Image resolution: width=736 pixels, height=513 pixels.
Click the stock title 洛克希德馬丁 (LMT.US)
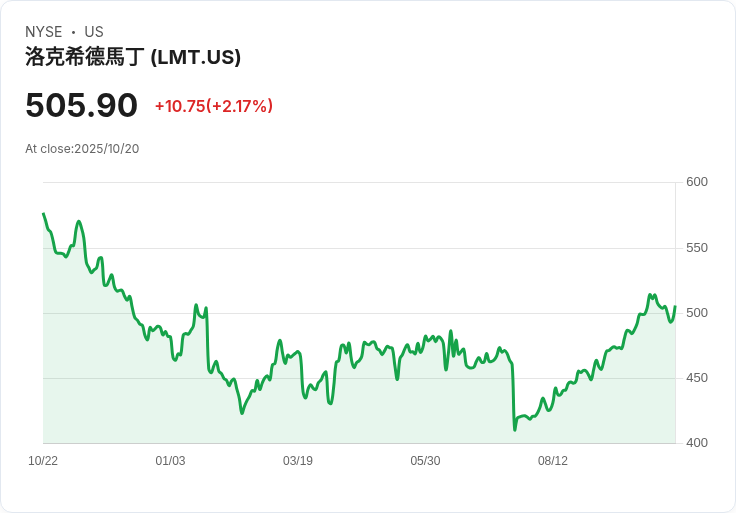coord(133,57)
